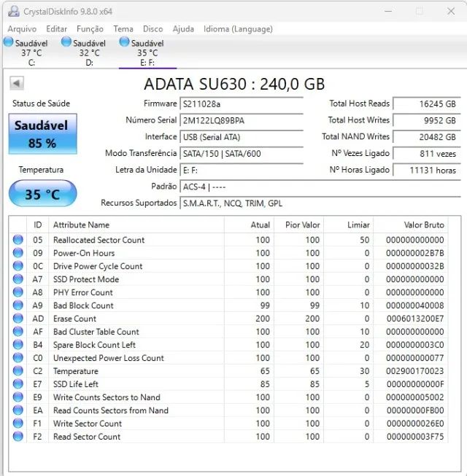Click the status icon for Write Counts Sectors to Nand
Image resolution: width=467 pixels, height=476 pixels.
tap(18, 397)
